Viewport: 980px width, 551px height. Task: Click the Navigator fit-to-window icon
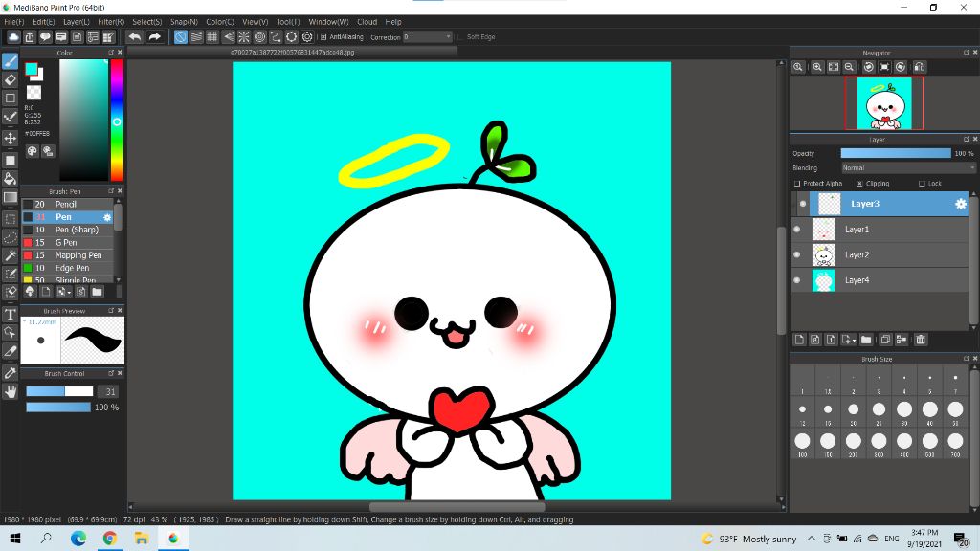point(834,67)
